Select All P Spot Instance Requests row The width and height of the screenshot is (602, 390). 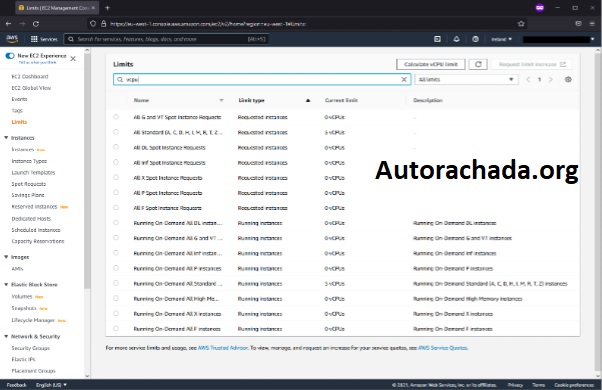pos(116,192)
